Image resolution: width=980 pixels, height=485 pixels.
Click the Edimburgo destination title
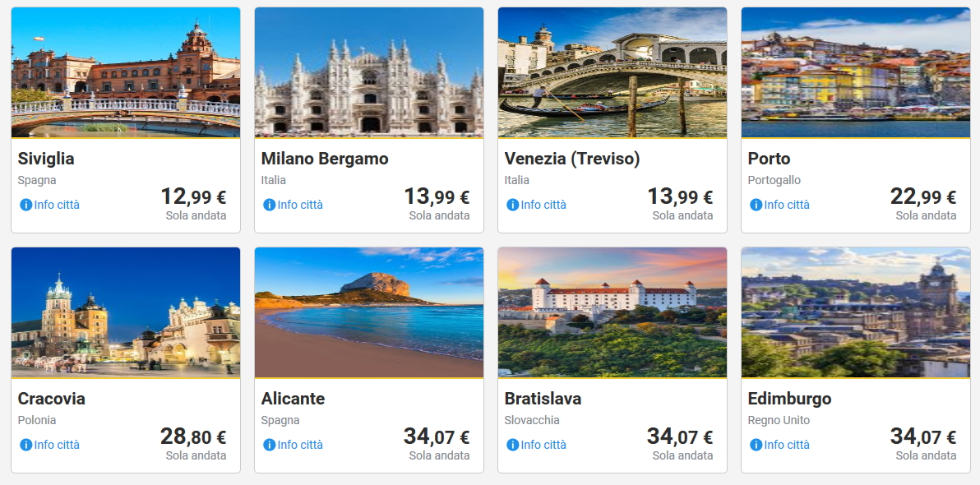[x=789, y=399]
